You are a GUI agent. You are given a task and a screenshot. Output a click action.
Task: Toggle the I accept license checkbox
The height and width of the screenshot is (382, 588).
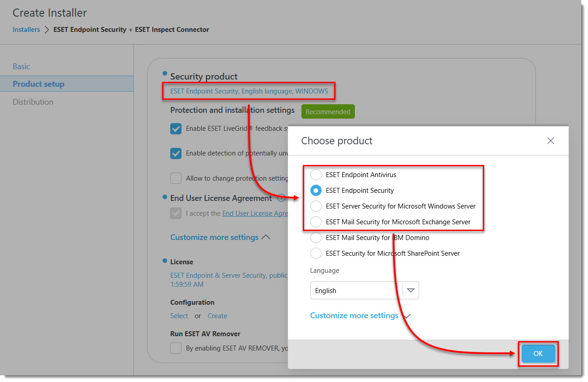tap(176, 213)
